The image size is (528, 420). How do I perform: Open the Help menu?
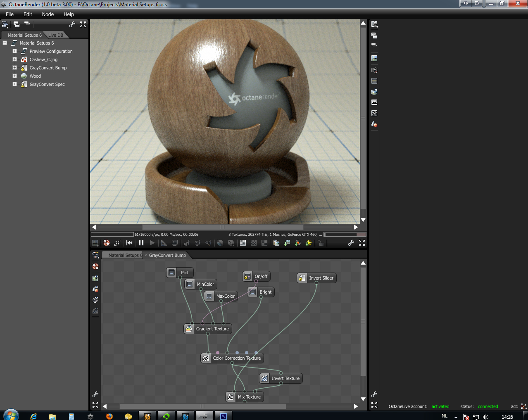tap(69, 14)
